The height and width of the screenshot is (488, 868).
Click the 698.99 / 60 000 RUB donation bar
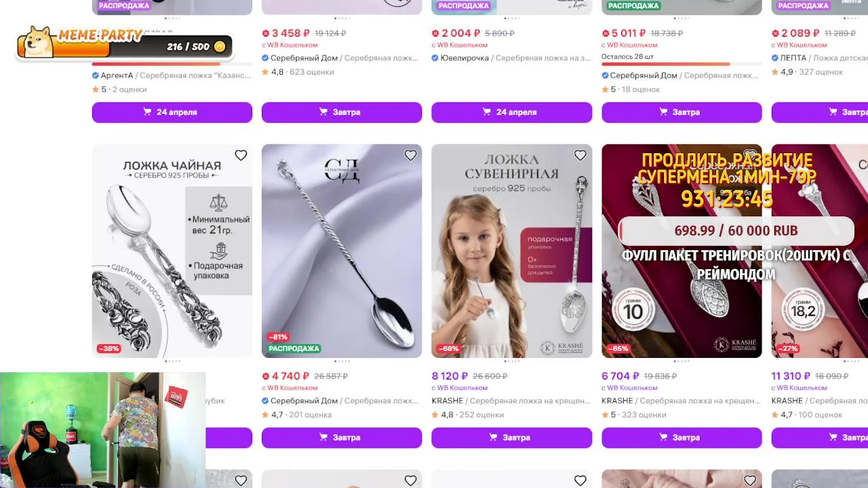tap(736, 231)
